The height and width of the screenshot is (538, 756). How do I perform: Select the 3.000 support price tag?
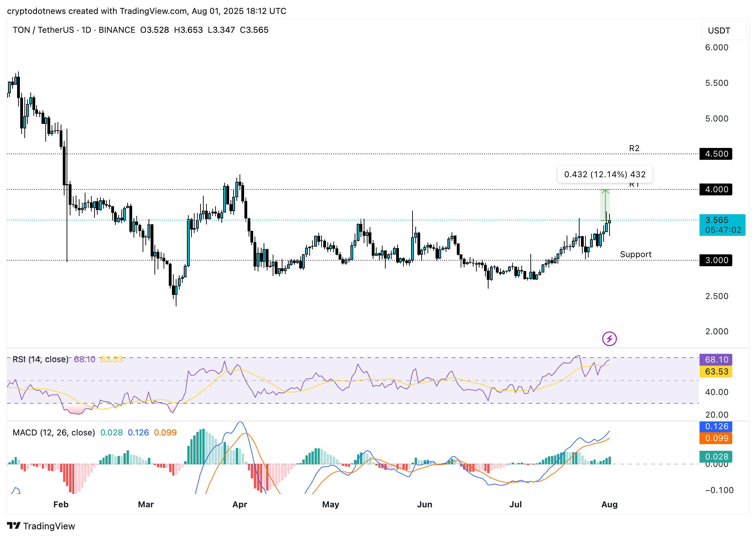point(716,260)
